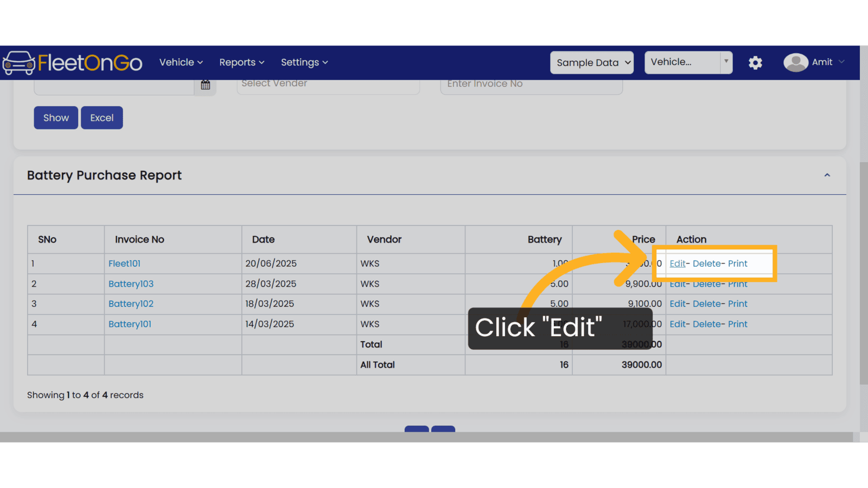The image size is (868, 488).
Task: Click the Battery Purchase Report heading
Action: tap(104, 175)
